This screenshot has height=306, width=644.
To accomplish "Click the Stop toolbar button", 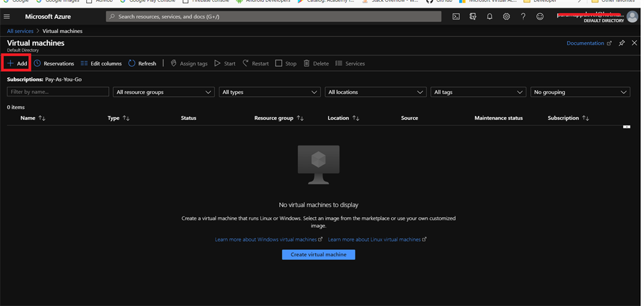I will (x=286, y=64).
